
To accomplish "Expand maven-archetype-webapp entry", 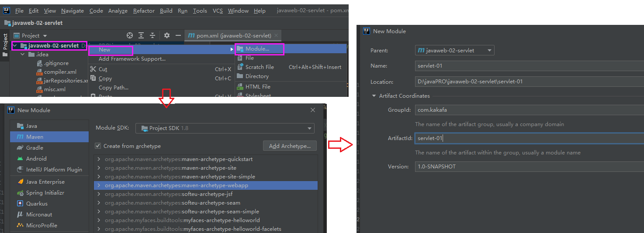I will point(99,185).
